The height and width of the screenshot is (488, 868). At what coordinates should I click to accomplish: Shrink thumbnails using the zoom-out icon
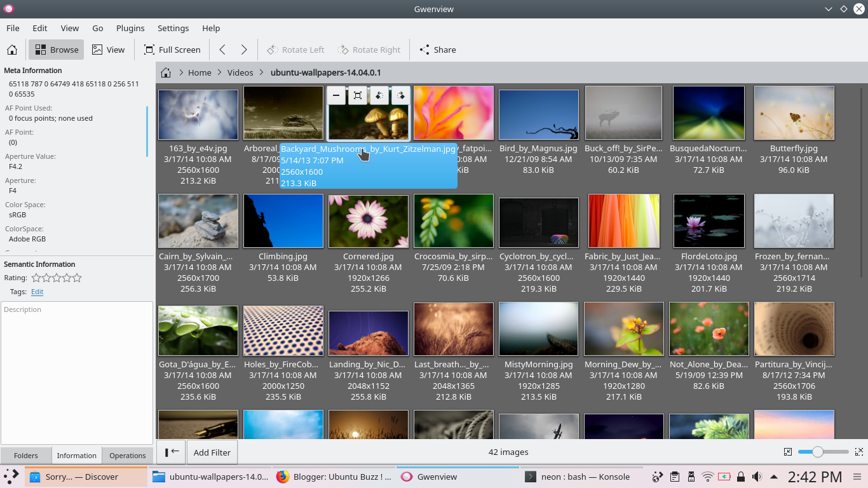point(788,452)
